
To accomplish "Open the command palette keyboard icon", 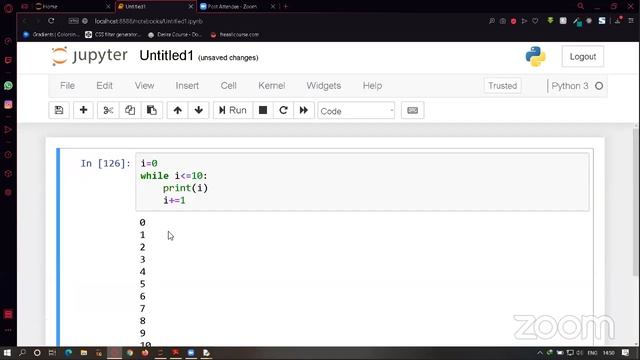I will (x=413, y=110).
